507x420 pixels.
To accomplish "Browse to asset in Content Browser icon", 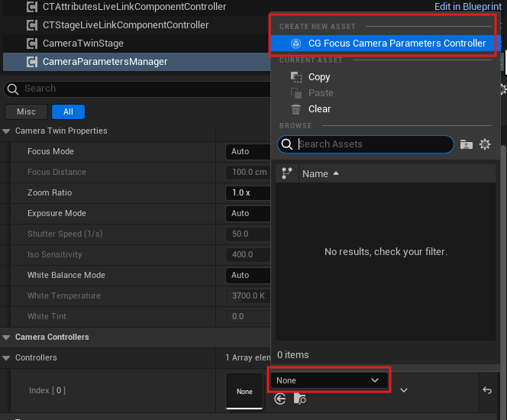I will pos(300,399).
